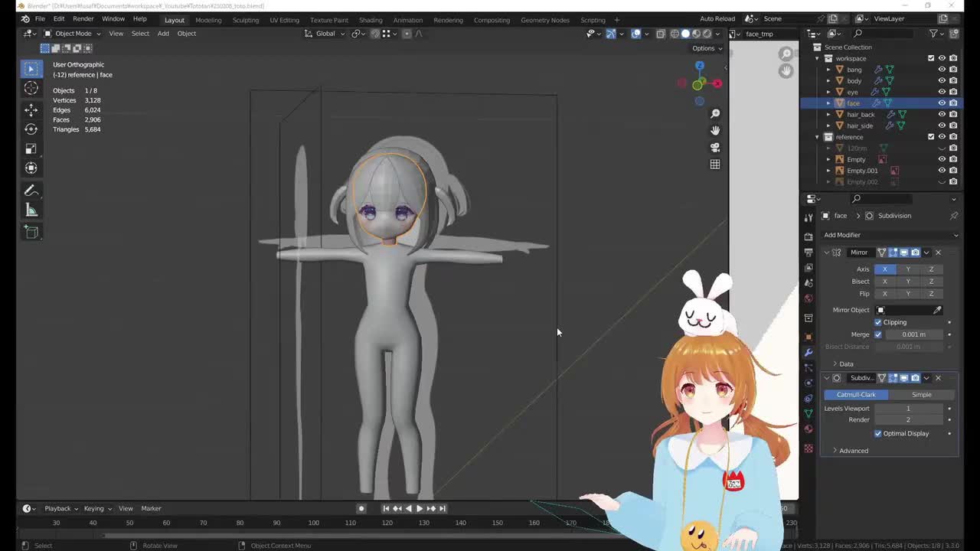The width and height of the screenshot is (980, 551).
Task: Switch to the UV Editing workspace tab
Action: coord(284,20)
